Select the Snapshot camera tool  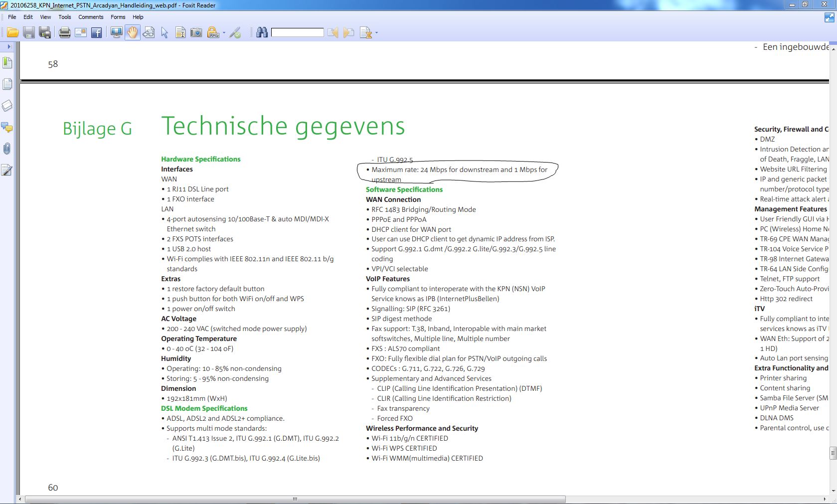coord(196,33)
